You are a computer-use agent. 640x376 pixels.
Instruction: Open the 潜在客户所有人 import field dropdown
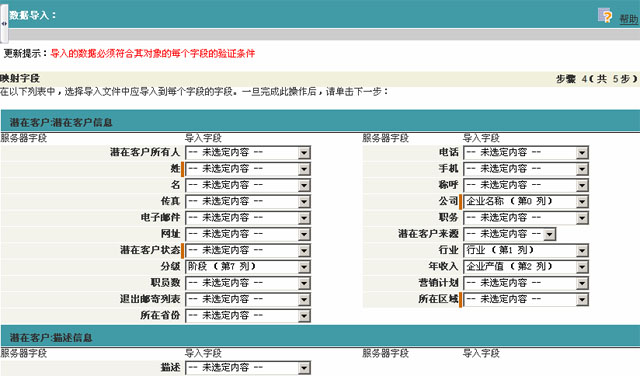(248, 153)
